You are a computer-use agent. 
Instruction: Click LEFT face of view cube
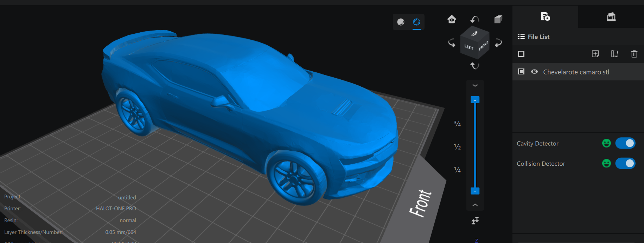(x=469, y=47)
